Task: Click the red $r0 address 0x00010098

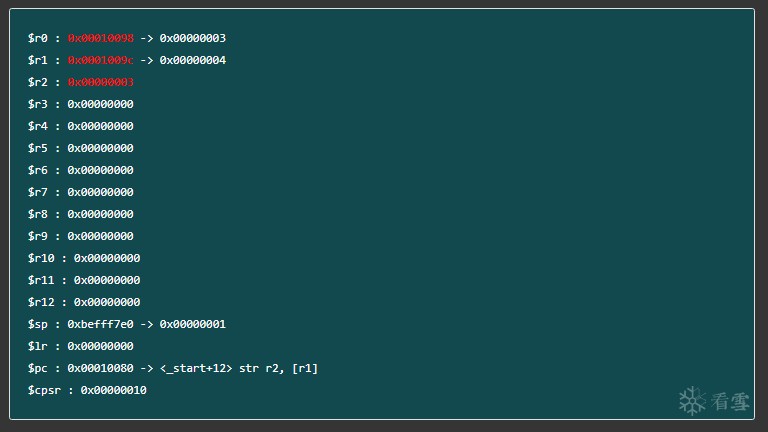Action: [x=100, y=38]
